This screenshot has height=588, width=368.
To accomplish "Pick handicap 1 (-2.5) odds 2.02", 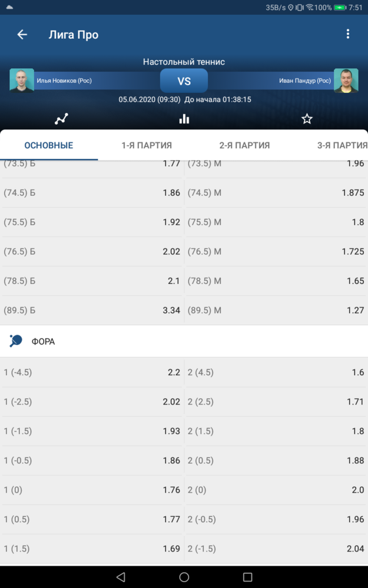I will [x=92, y=402].
